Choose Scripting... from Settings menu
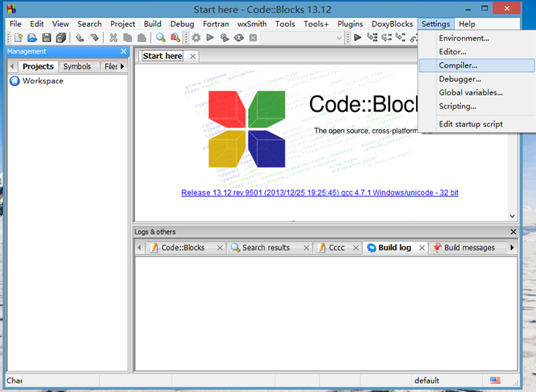The height and width of the screenshot is (392, 536). tap(477, 106)
